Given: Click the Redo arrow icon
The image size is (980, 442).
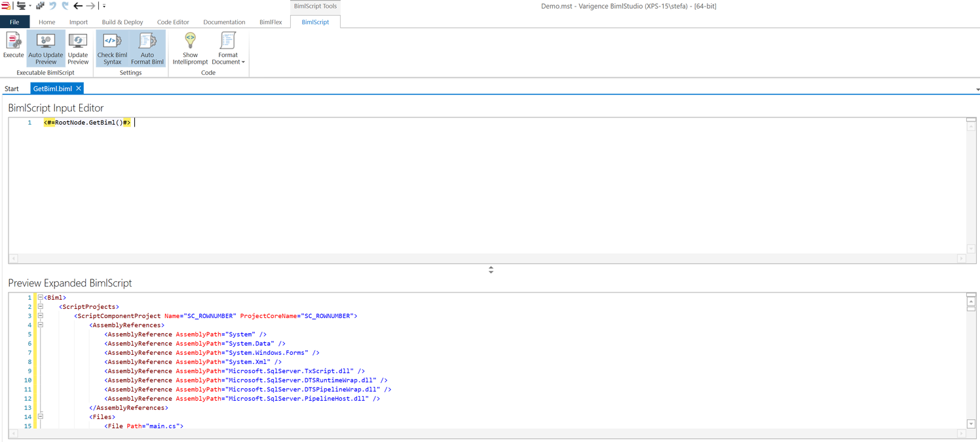Looking at the screenshot, I should [65, 6].
